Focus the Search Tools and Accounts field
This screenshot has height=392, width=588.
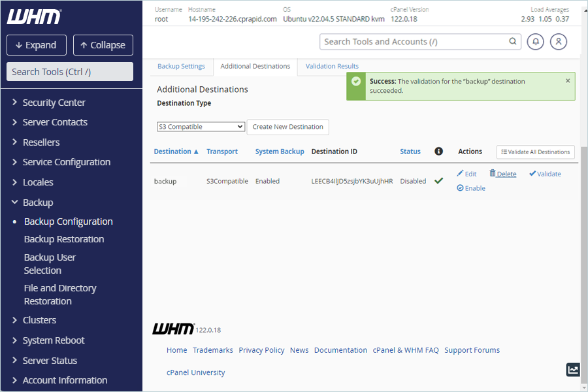[x=415, y=42]
